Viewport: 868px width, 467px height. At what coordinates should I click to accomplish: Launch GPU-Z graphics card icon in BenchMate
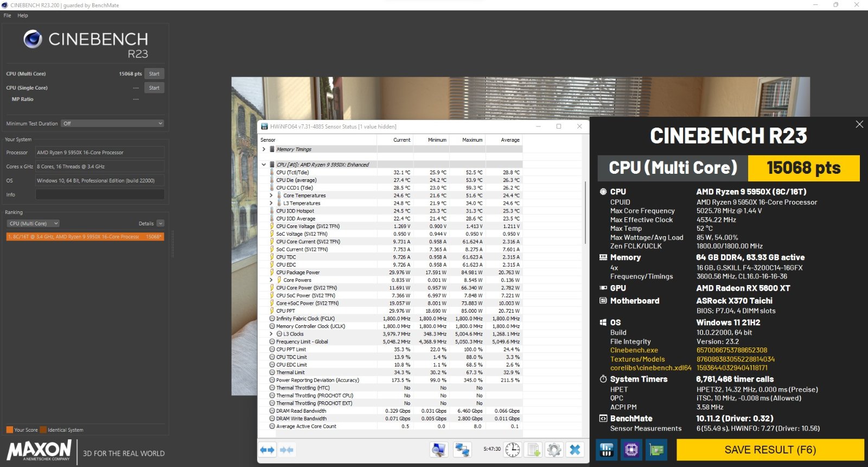point(656,450)
